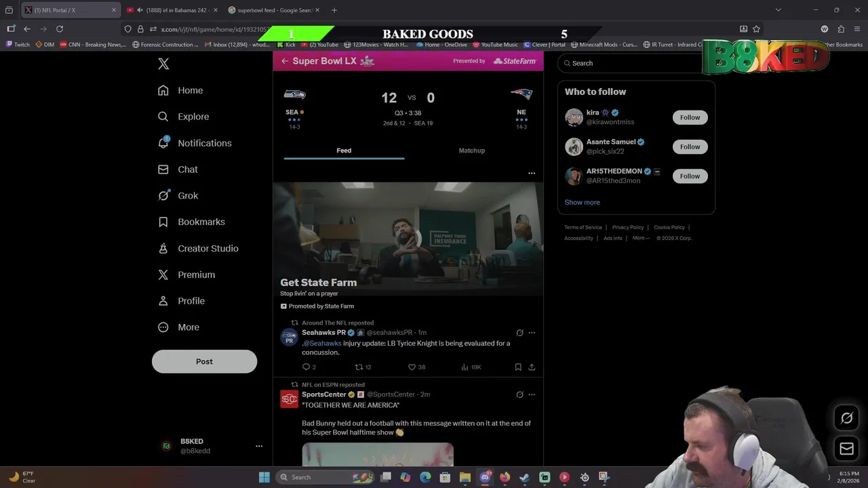Open the floating messages envelope button
868x488 pixels.
(846, 449)
